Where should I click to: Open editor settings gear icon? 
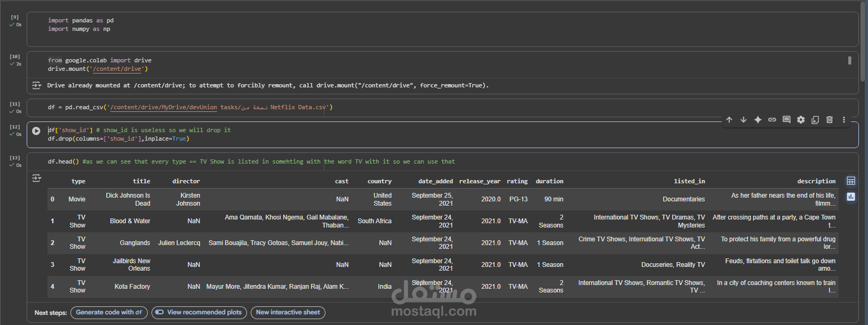pos(801,120)
